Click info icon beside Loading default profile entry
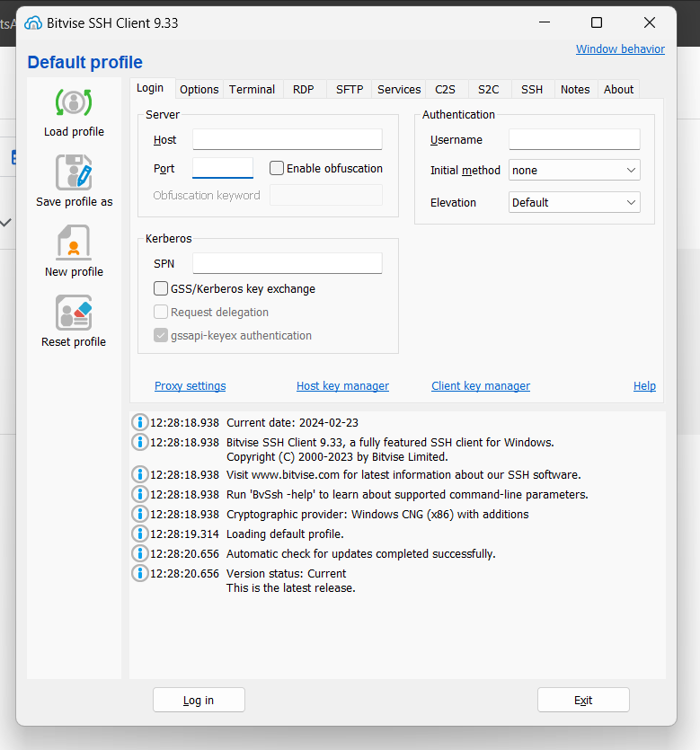The image size is (700, 750). 139,534
